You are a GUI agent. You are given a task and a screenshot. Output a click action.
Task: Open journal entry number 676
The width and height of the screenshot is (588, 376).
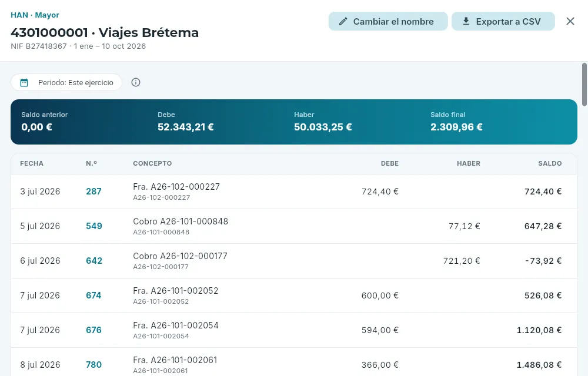(x=93, y=330)
